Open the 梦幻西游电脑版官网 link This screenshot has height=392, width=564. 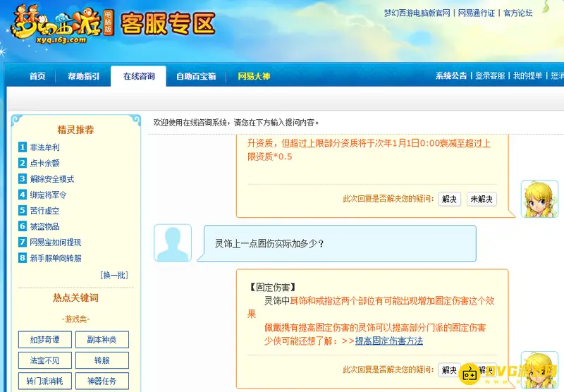417,13
